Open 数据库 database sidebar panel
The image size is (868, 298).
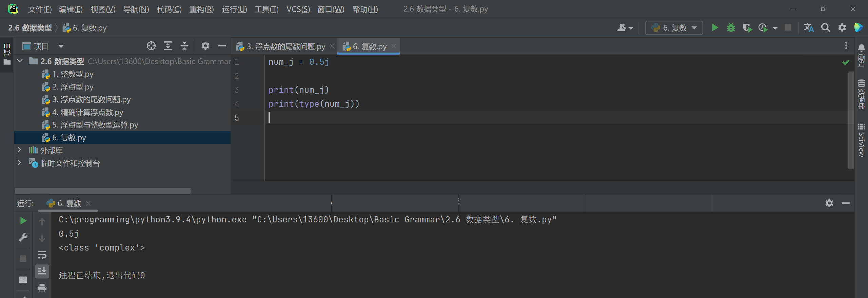coord(862,94)
